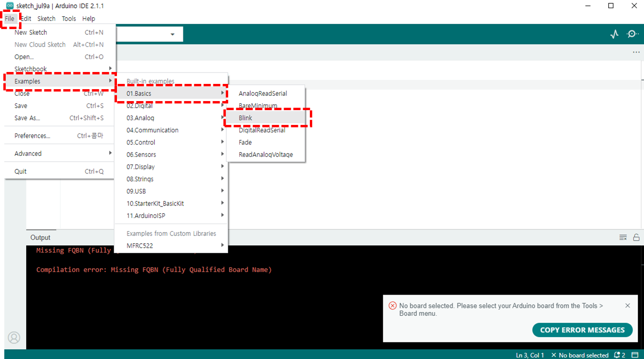Select the 01.Basics examples category

(x=171, y=93)
